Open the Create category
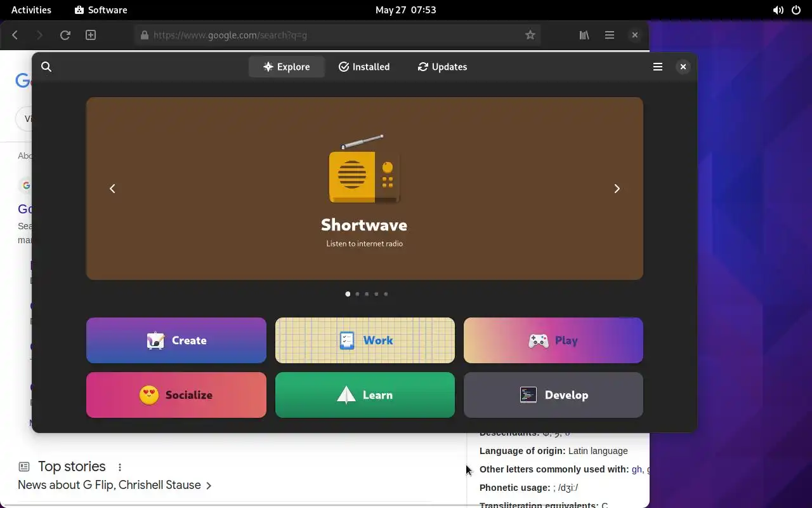The height and width of the screenshot is (508, 812). click(x=176, y=340)
